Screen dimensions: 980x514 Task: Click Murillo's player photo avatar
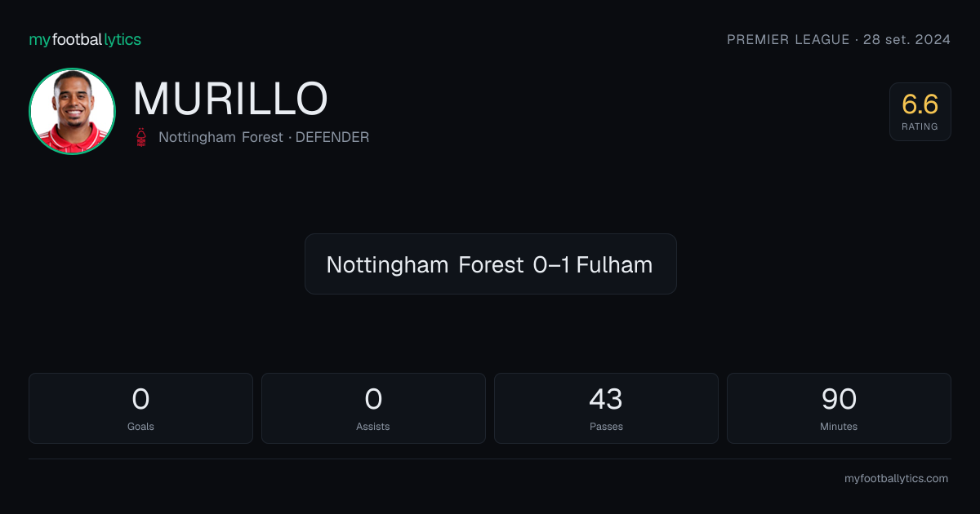[x=72, y=111]
